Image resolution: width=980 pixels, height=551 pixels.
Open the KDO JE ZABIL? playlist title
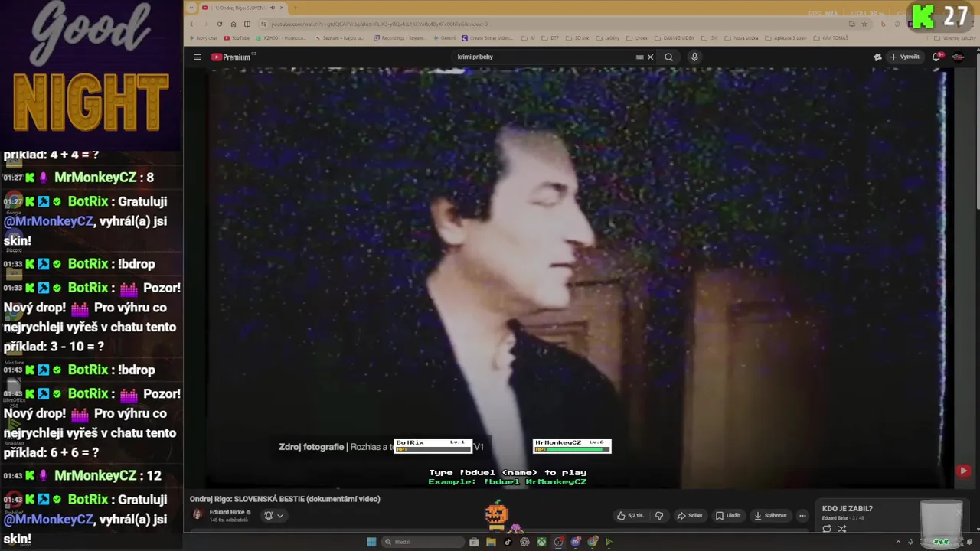847,509
